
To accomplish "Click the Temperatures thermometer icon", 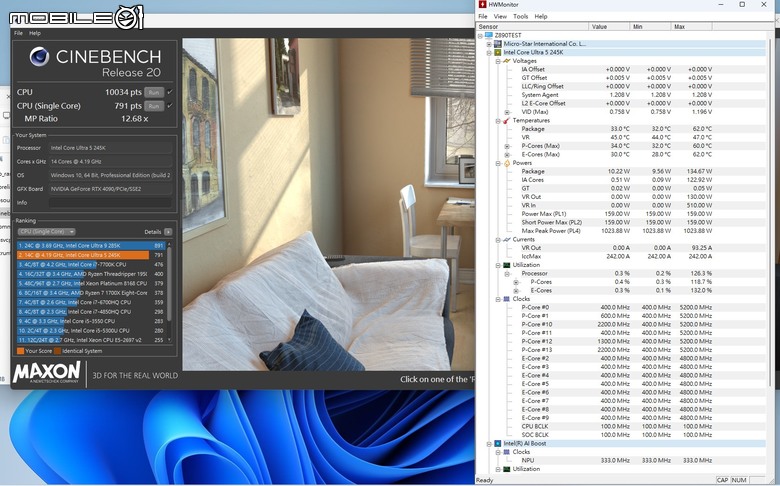I will pos(506,120).
